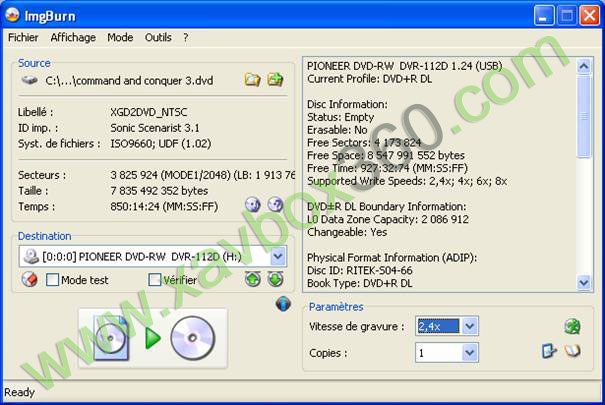
Task: Start burning with the Write button
Action: click(153, 338)
